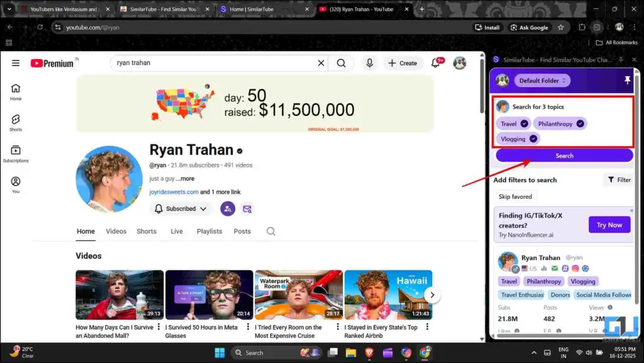Search within channel using magnifier icon
Image resolution: width=644 pixels, height=363 pixels.
pyautogui.click(x=270, y=232)
